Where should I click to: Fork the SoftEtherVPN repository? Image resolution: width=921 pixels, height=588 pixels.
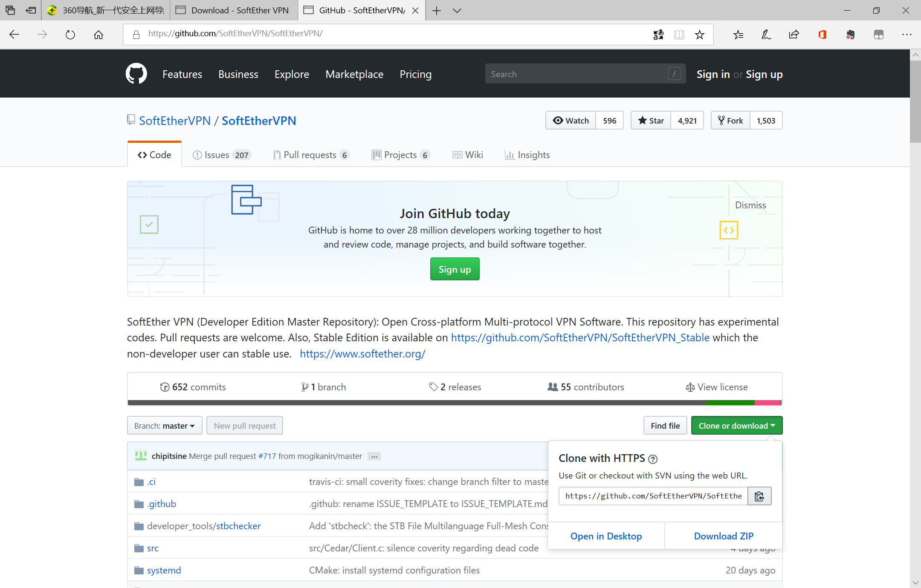click(x=730, y=121)
